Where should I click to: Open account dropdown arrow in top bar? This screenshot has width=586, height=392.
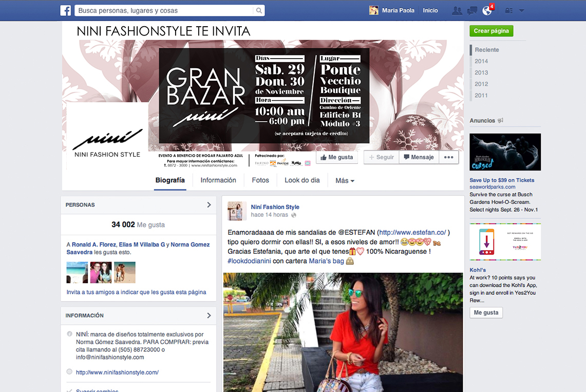coord(522,11)
